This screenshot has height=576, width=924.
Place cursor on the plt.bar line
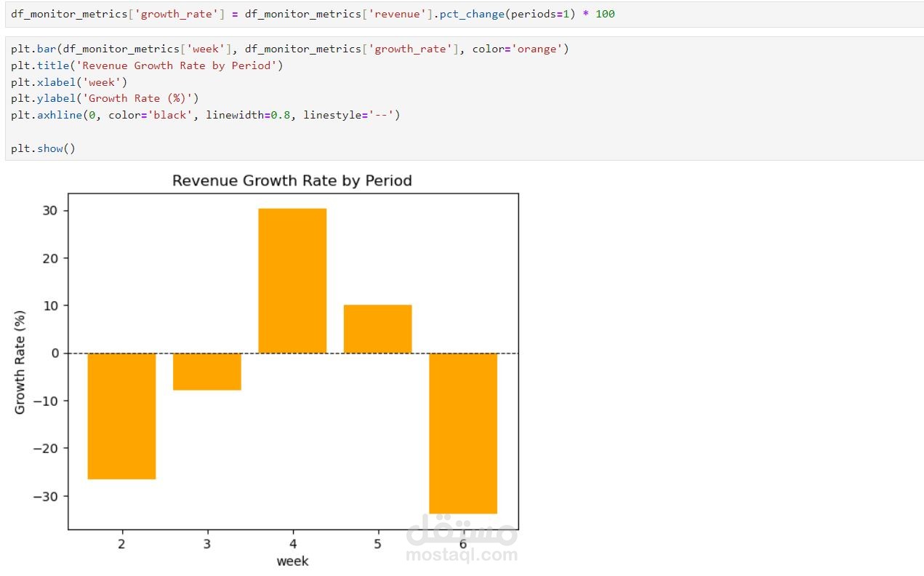pos(289,49)
